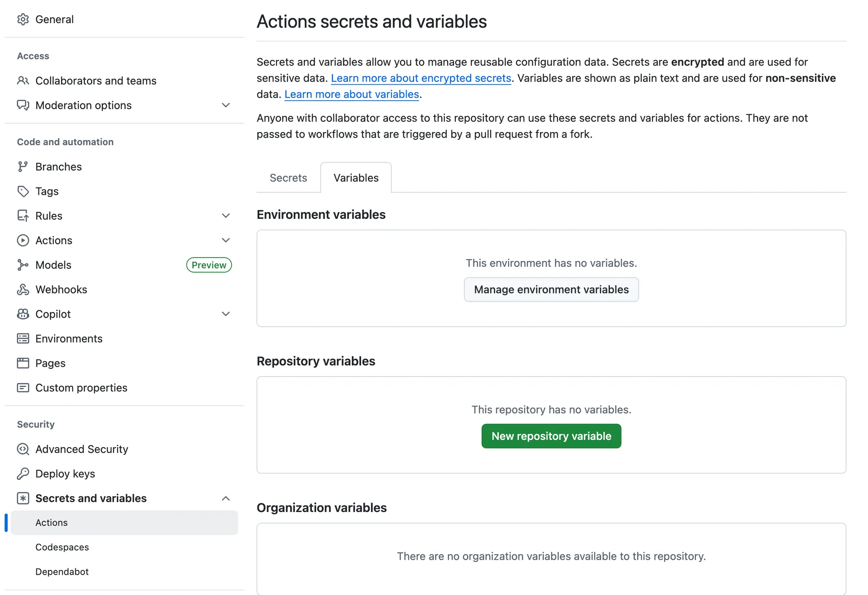Click Manage environment variables button
The width and height of the screenshot is (868, 595).
click(x=551, y=290)
